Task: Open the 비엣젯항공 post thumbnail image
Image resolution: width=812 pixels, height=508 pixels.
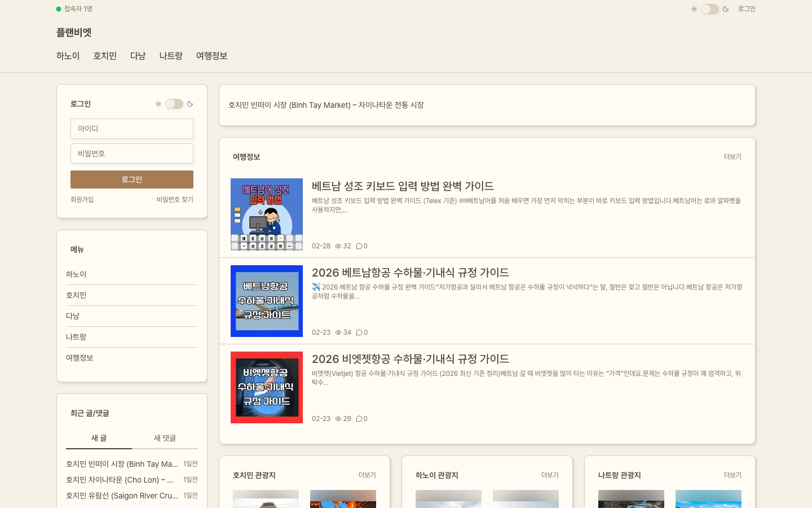Action: (266, 387)
